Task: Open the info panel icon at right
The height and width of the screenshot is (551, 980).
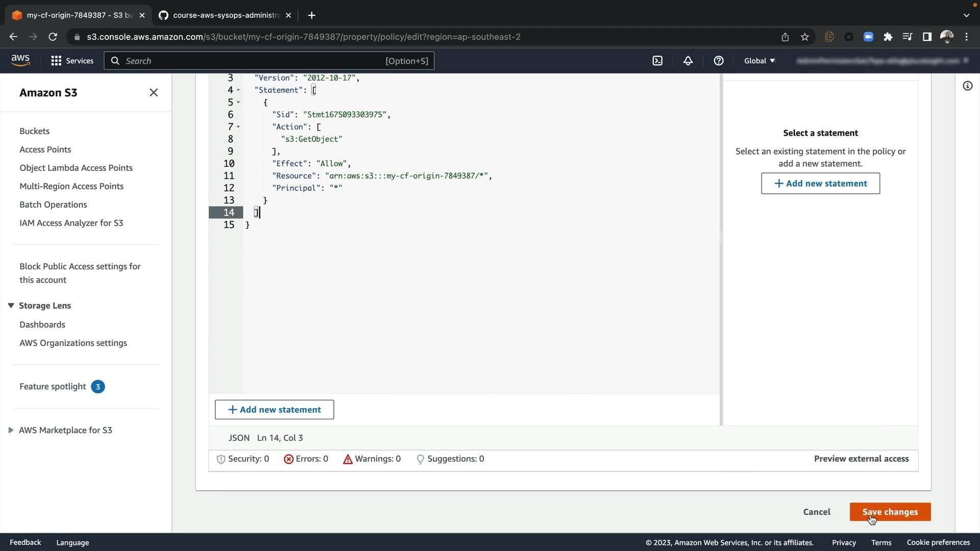Action: (x=967, y=86)
